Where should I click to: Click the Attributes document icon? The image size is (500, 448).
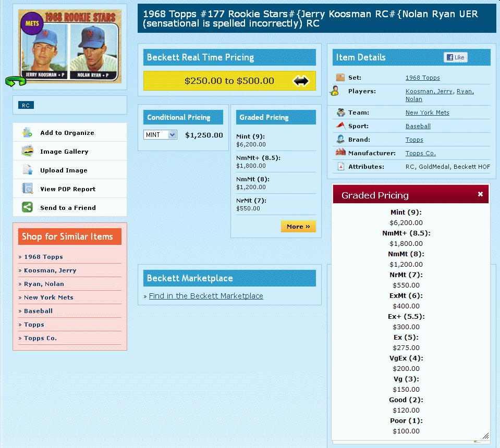point(341,166)
